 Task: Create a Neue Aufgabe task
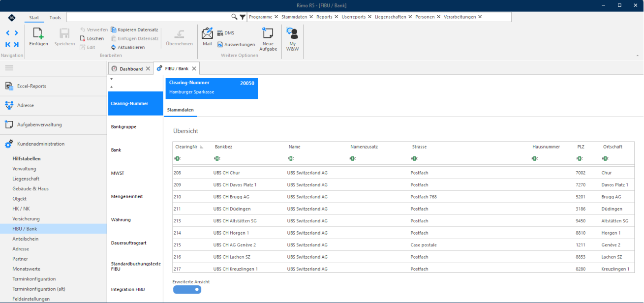268,39
